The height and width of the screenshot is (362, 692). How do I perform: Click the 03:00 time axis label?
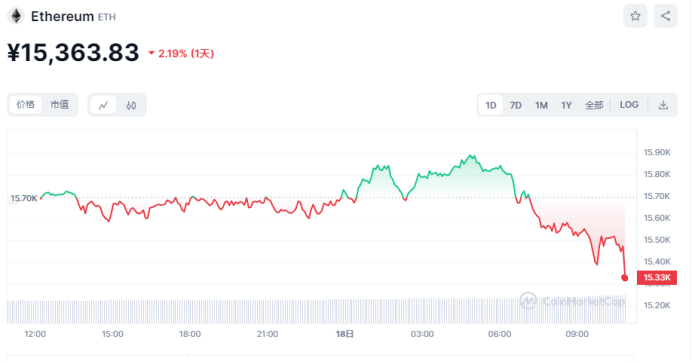[422, 334]
